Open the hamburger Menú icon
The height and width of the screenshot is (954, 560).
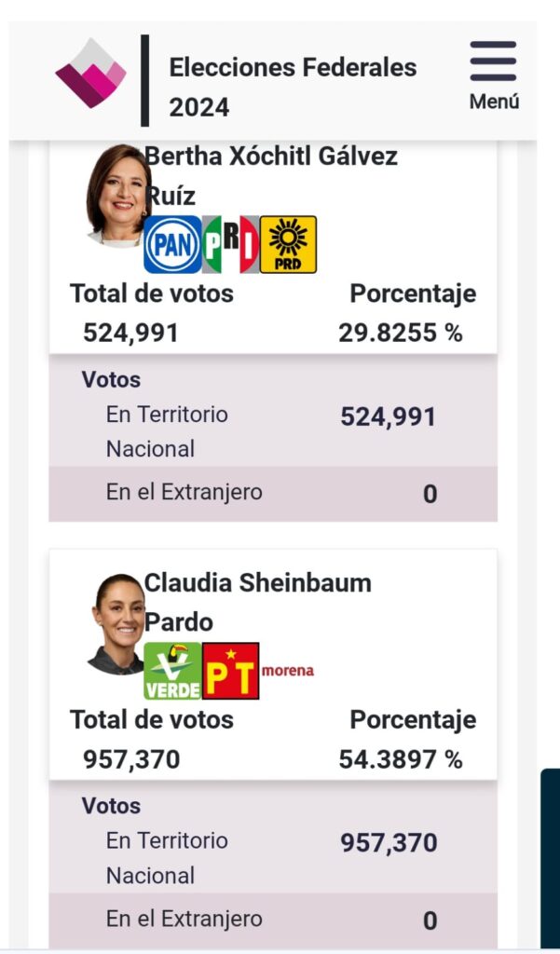click(493, 61)
